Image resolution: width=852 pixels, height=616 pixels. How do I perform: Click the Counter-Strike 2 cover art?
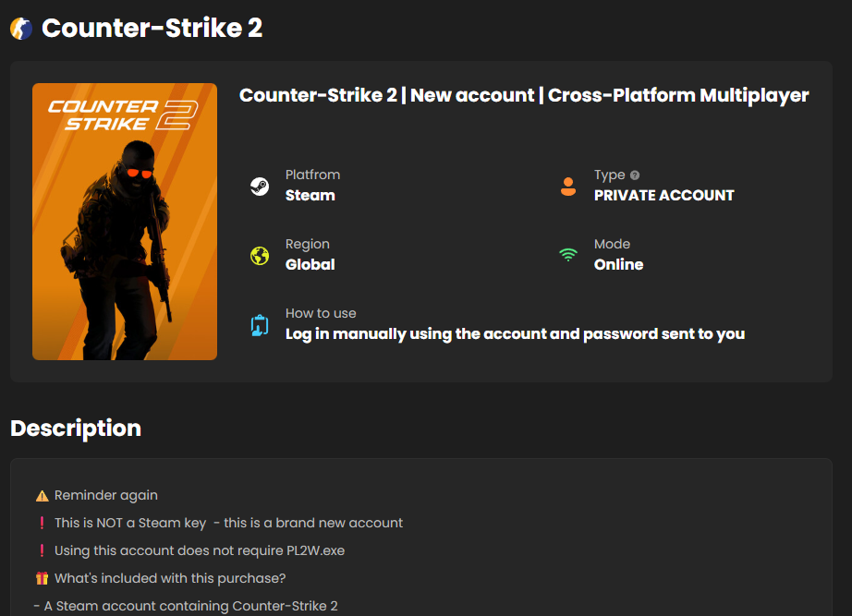click(125, 222)
